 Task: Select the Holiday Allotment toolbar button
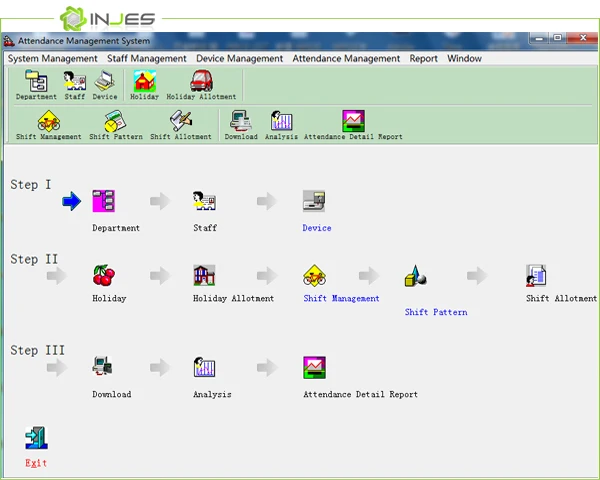(x=201, y=85)
